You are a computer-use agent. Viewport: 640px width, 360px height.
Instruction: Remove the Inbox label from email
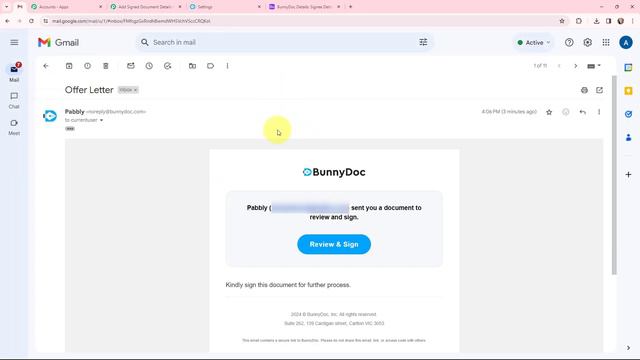136,90
